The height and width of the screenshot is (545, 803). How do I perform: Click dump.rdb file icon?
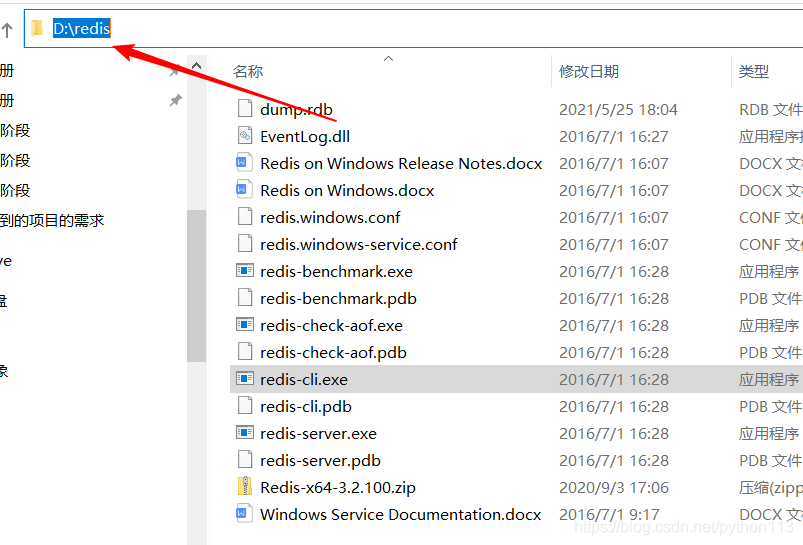[x=245, y=109]
